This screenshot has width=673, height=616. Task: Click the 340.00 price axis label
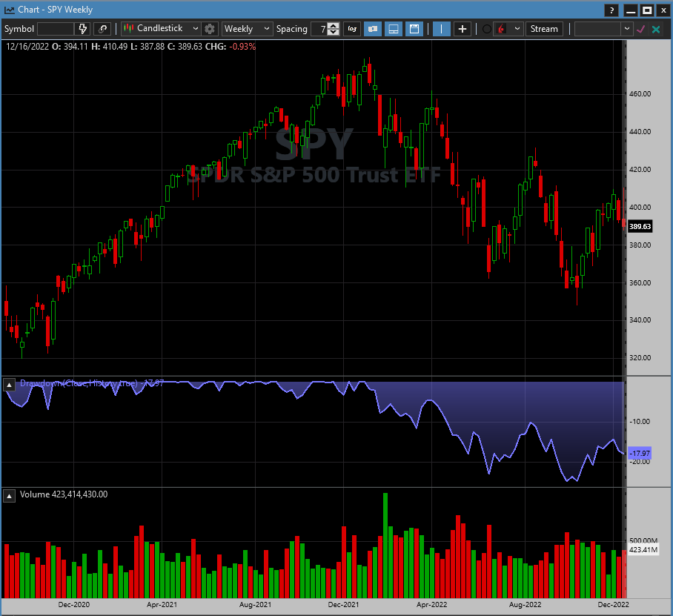point(640,319)
